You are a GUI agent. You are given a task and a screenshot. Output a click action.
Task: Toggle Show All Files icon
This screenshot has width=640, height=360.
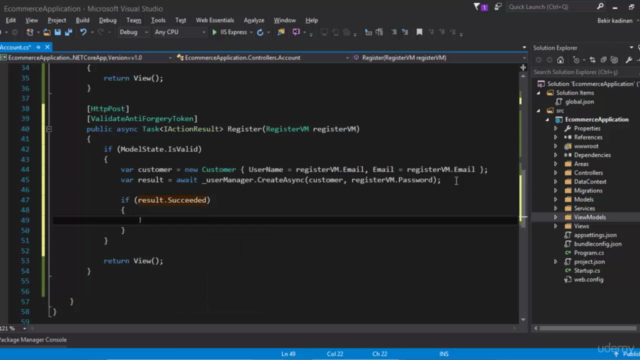[614, 60]
